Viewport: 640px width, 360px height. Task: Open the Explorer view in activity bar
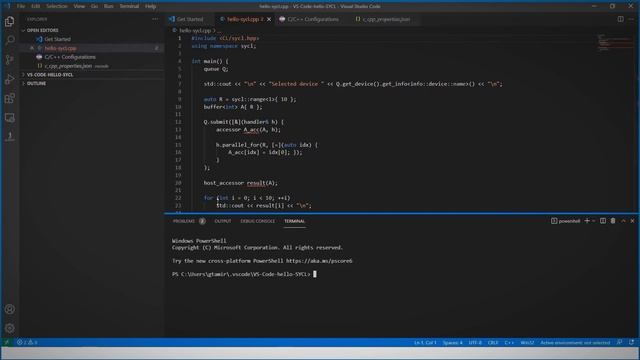(x=9, y=21)
